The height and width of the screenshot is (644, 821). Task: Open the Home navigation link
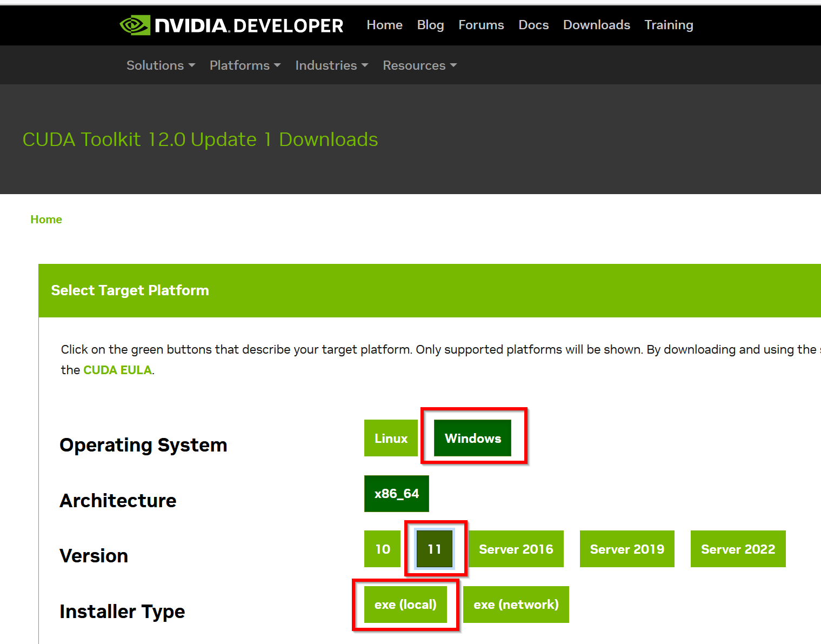(384, 25)
